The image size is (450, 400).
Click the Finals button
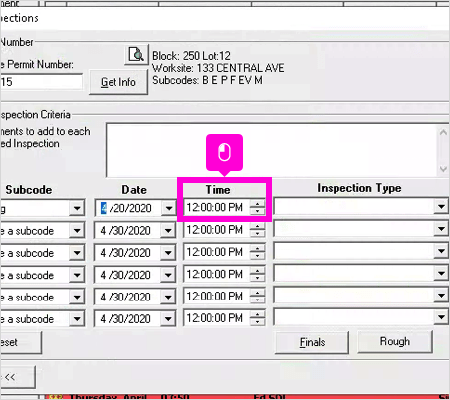pos(312,342)
